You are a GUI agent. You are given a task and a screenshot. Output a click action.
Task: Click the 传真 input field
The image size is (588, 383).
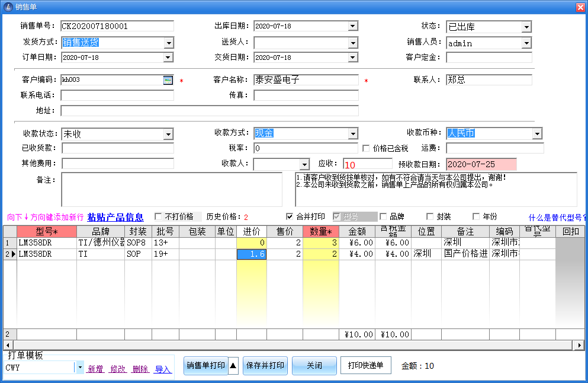click(306, 95)
